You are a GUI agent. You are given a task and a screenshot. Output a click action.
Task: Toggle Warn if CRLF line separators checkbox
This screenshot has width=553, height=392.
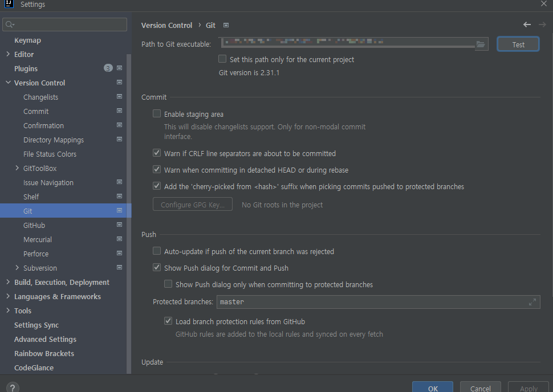click(157, 153)
